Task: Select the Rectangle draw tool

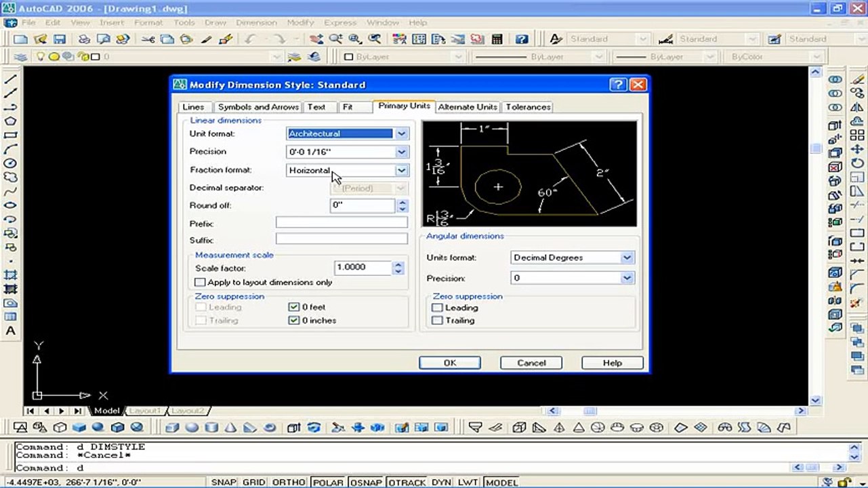Action: pyautogui.click(x=11, y=136)
